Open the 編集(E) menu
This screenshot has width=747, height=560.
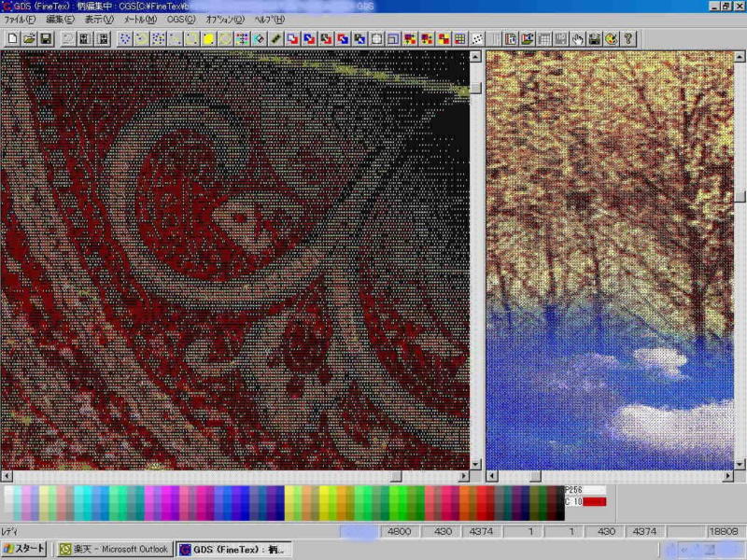pyautogui.click(x=60, y=20)
